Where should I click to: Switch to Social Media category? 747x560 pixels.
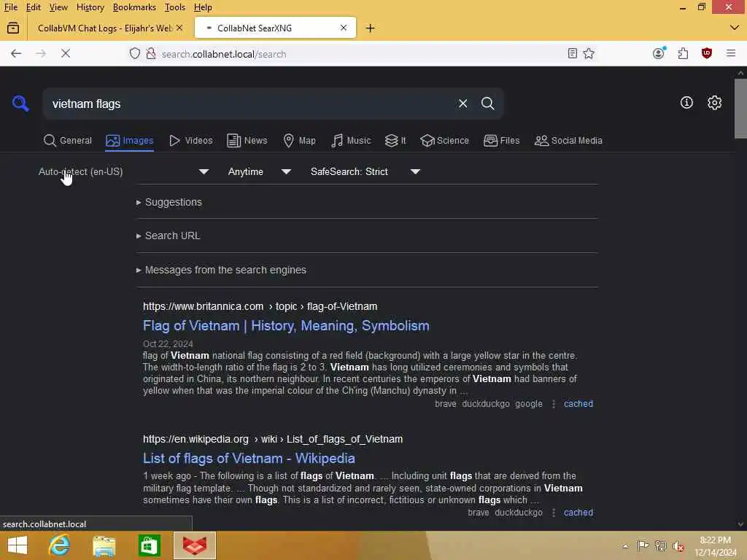[x=568, y=141]
